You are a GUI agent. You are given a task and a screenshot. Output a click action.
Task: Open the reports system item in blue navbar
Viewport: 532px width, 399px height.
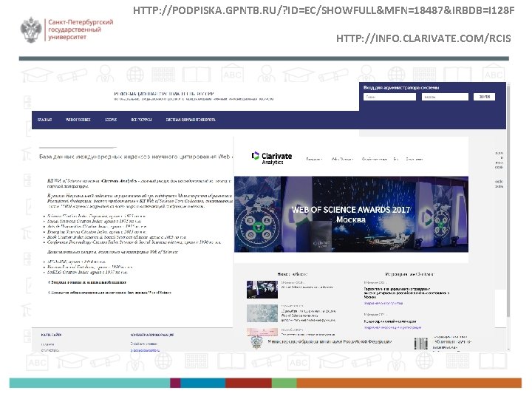191,120
